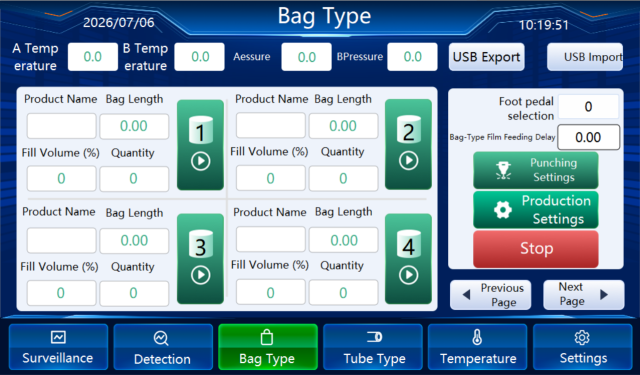640x375 pixels.
Task: Go to Next Page
Action: [x=584, y=295]
